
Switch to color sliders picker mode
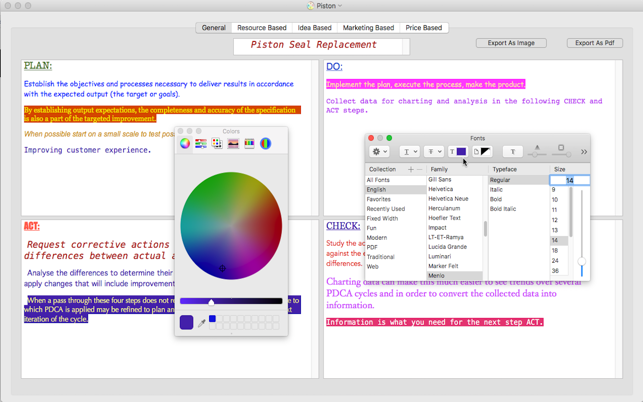[x=201, y=143]
